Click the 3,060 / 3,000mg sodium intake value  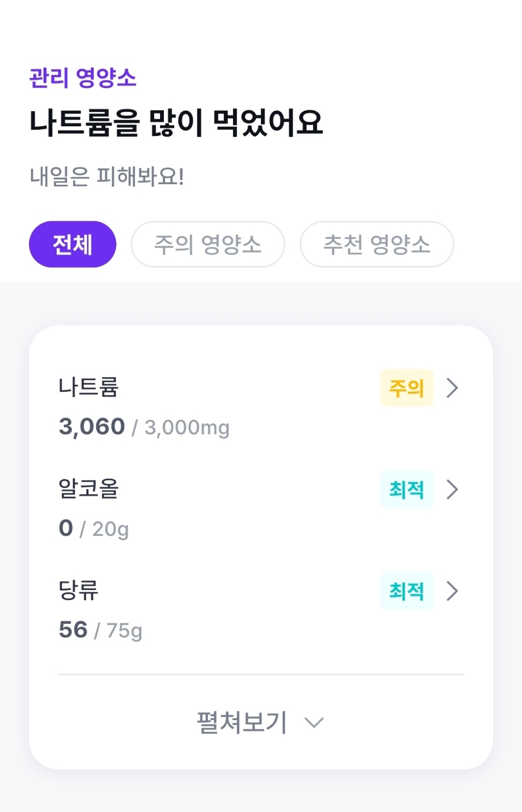[x=144, y=427]
